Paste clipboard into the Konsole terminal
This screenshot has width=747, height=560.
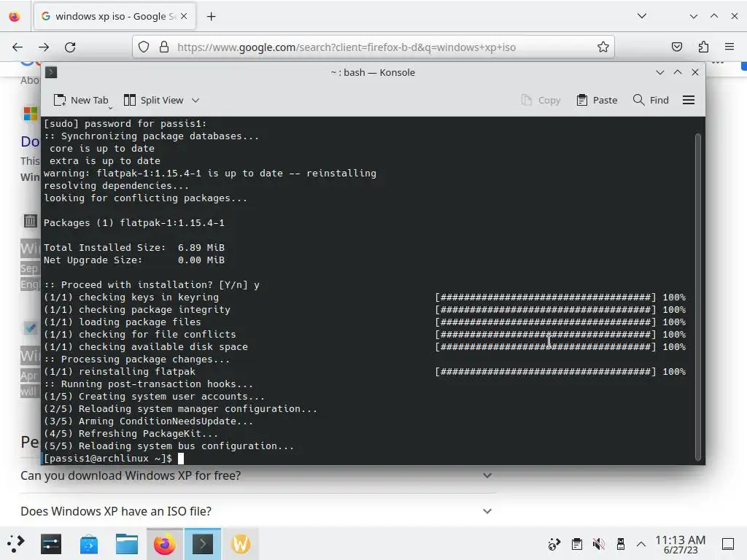point(597,100)
